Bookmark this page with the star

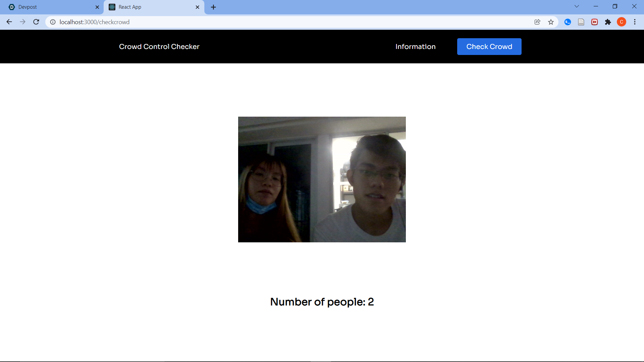551,22
